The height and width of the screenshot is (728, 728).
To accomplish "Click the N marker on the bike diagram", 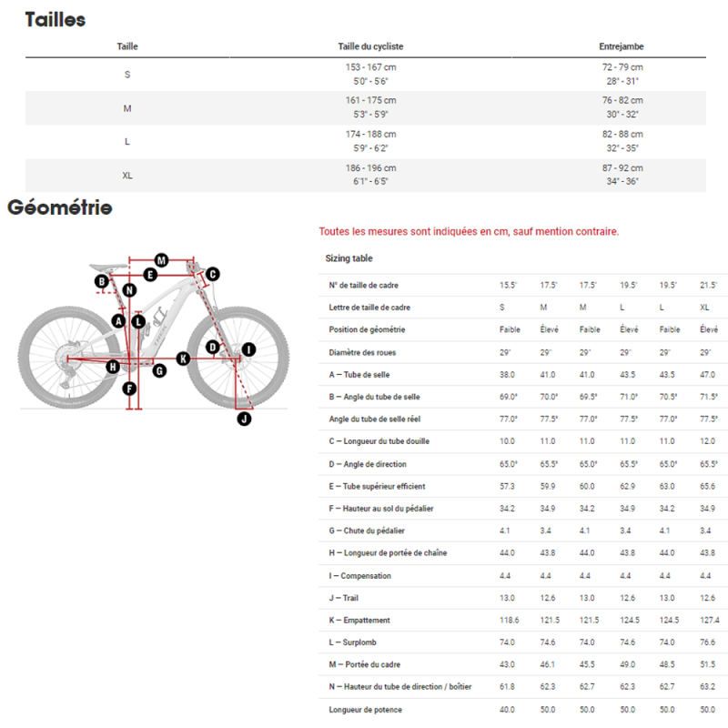I will click(x=130, y=291).
